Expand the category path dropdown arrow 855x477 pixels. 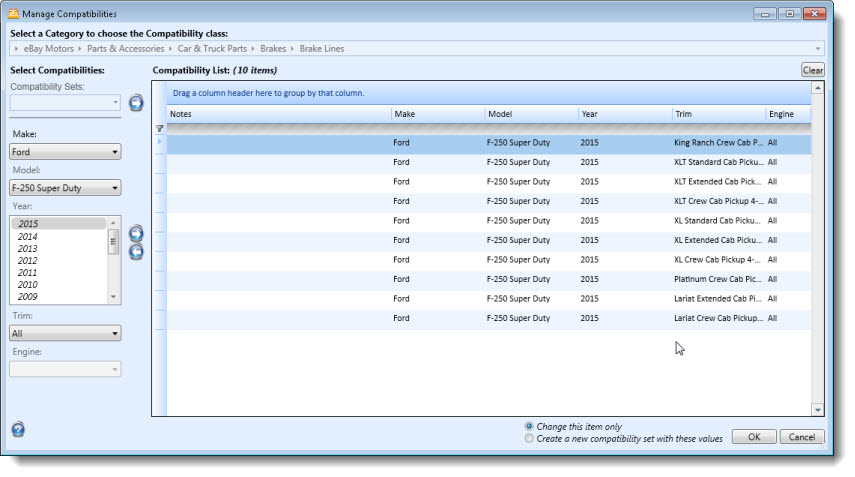817,49
